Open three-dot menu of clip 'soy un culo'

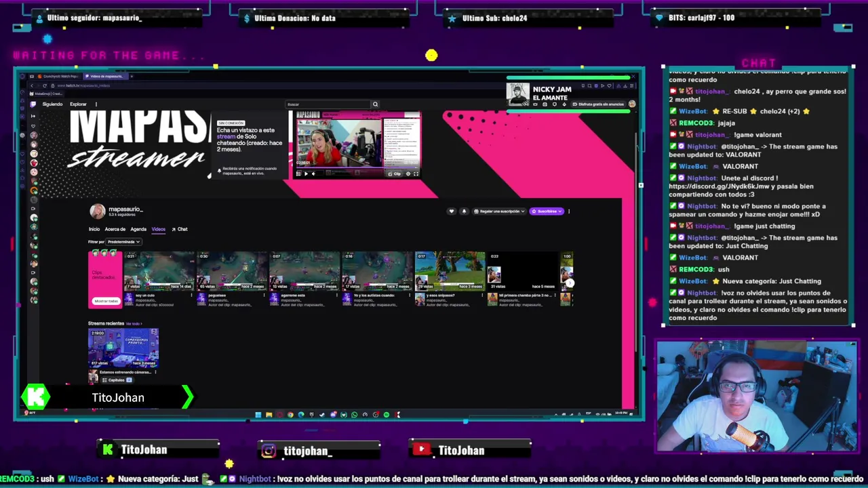point(191,296)
